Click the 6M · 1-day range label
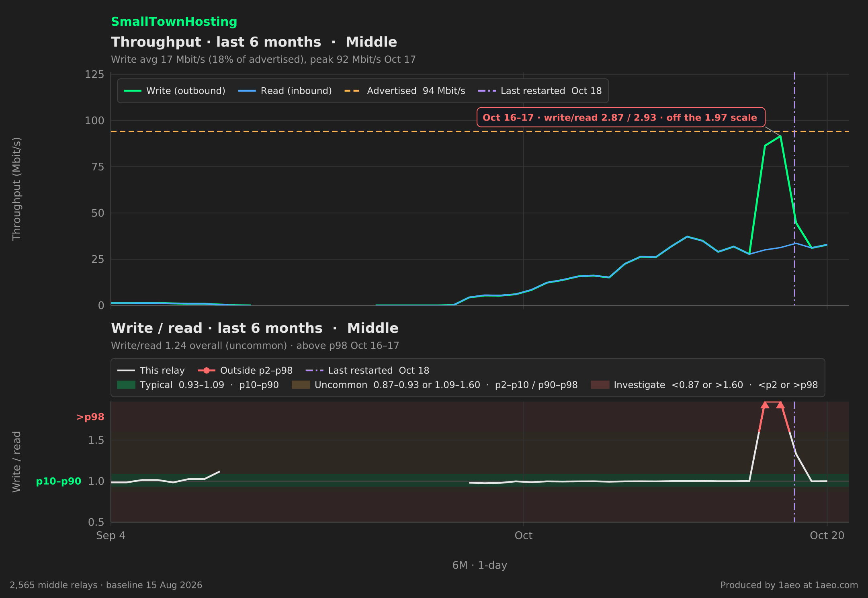This screenshot has width=868, height=598. pyautogui.click(x=480, y=565)
